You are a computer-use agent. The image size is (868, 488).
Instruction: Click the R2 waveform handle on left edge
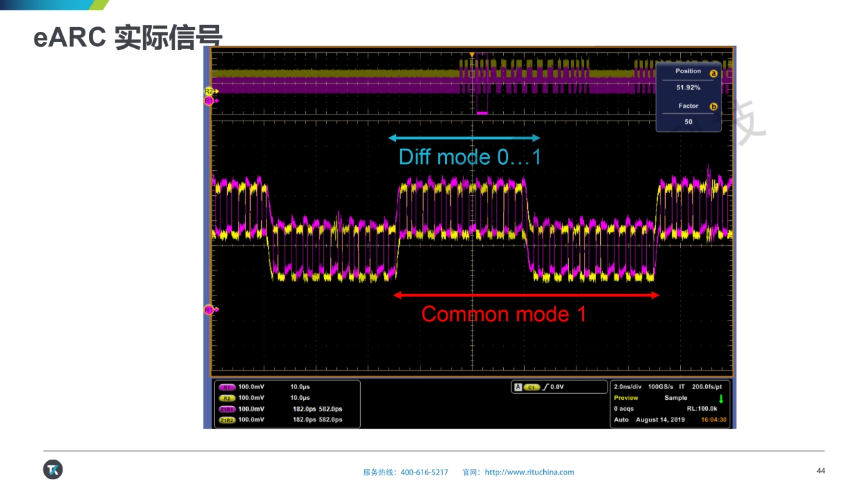210,91
